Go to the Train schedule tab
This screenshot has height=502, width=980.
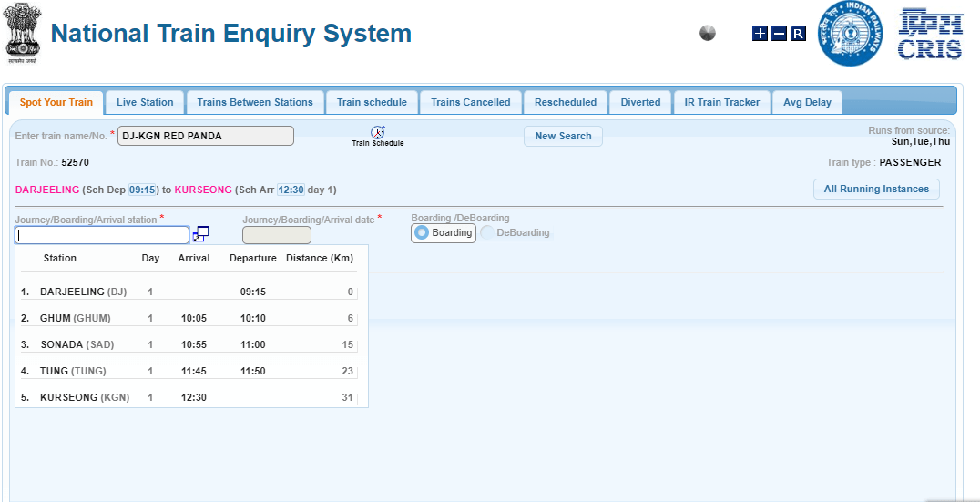pyautogui.click(x=372, y=103)
